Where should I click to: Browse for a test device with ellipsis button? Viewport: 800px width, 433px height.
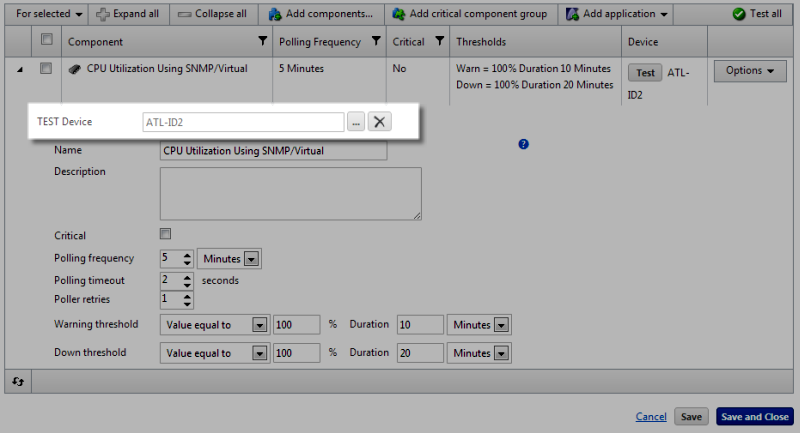(356, 122)
